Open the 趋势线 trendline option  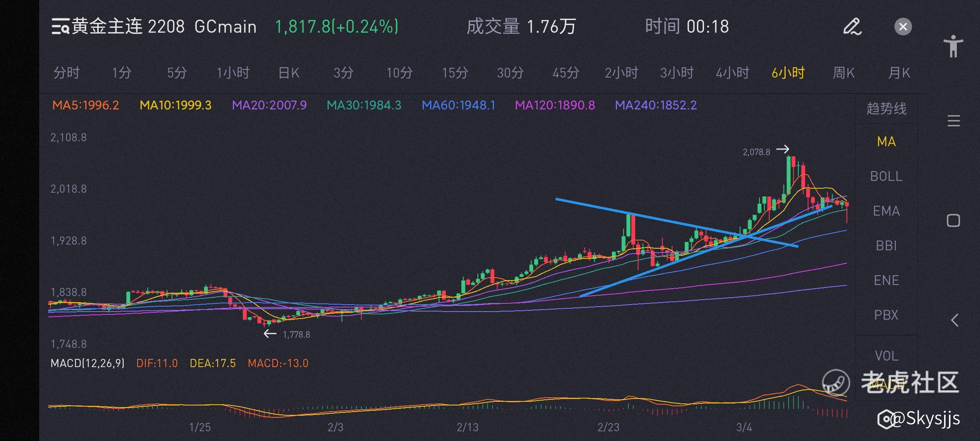point(886,109)
